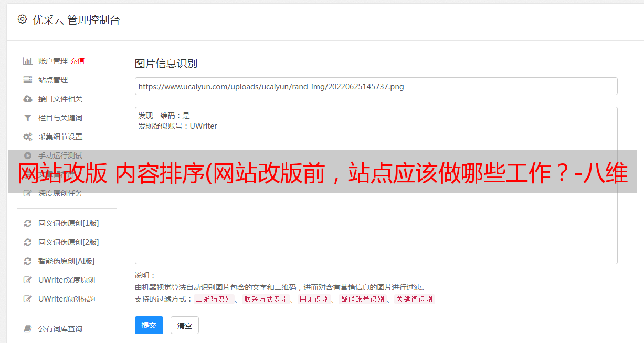Click the red 充值 link
Image resolution: width=644 pixels, height=343 pixels.
[77, 61]
